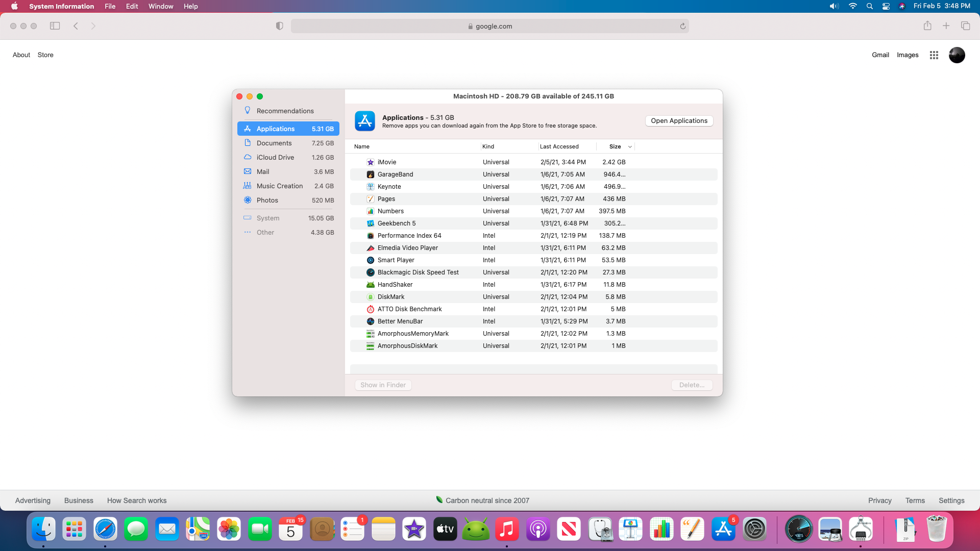Toggle Size column sort order chevron

(630, 146)
